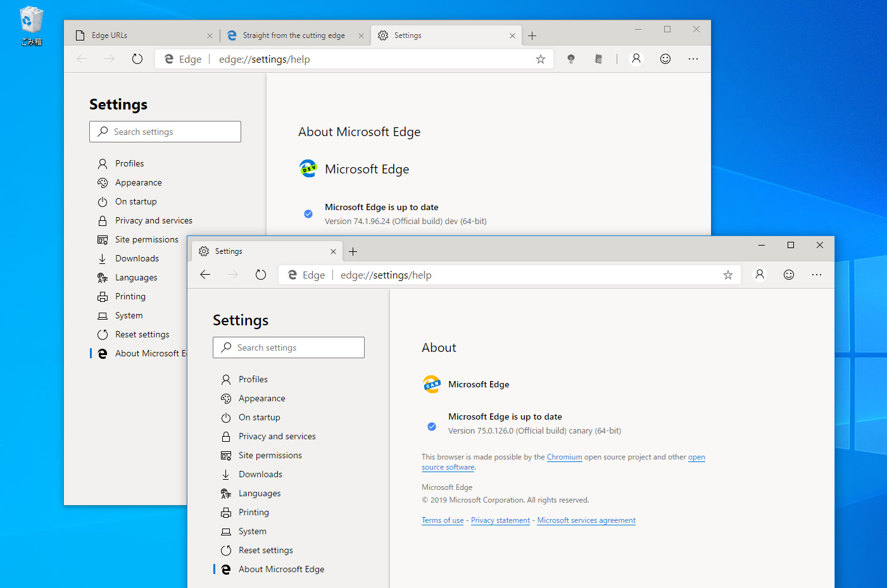Select the Settings tab in the back window

(x=446, y=35)
